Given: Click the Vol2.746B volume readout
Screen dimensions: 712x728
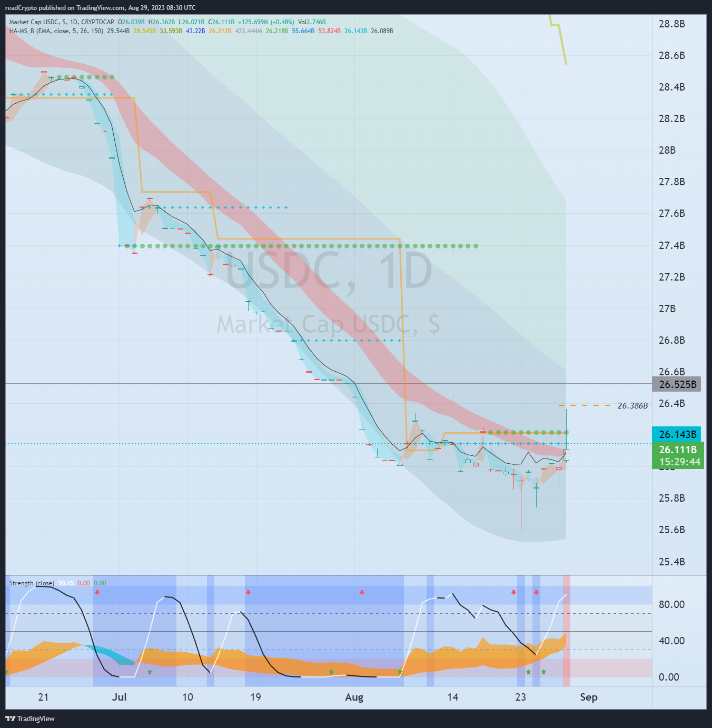Looking at the screenshot, I should click(312, 22).
